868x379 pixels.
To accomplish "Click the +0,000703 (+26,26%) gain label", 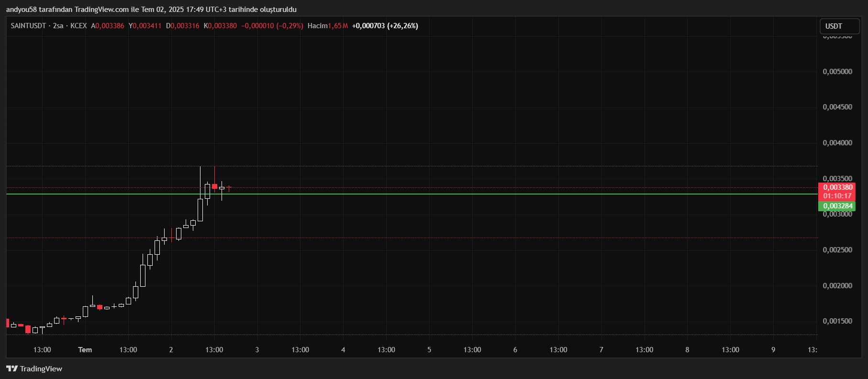I will [x=385, y=26].
